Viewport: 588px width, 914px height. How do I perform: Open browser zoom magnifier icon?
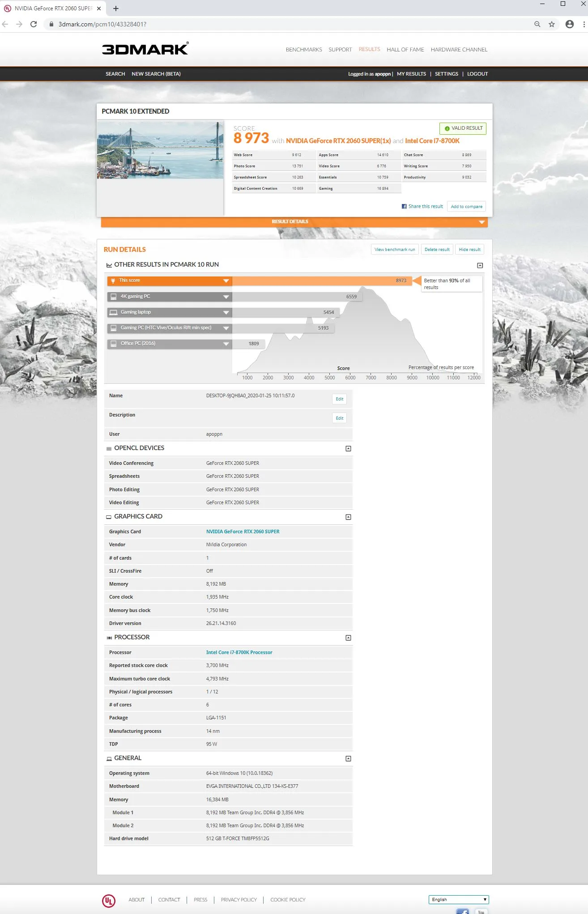pos(537,24)
